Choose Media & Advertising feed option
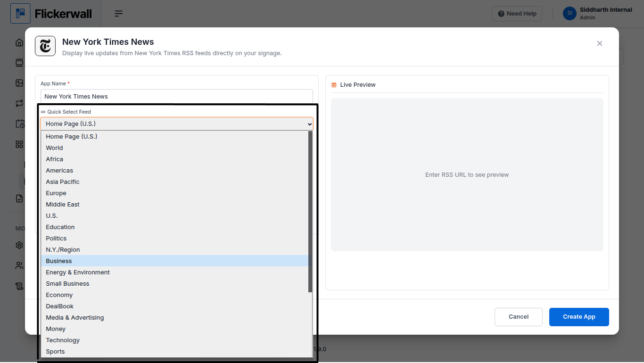Viewport: 644px width, 363px height. 174,317
